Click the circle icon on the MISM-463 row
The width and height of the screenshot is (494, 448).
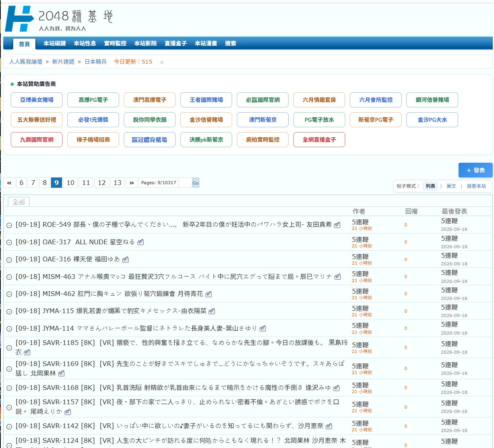9,277
